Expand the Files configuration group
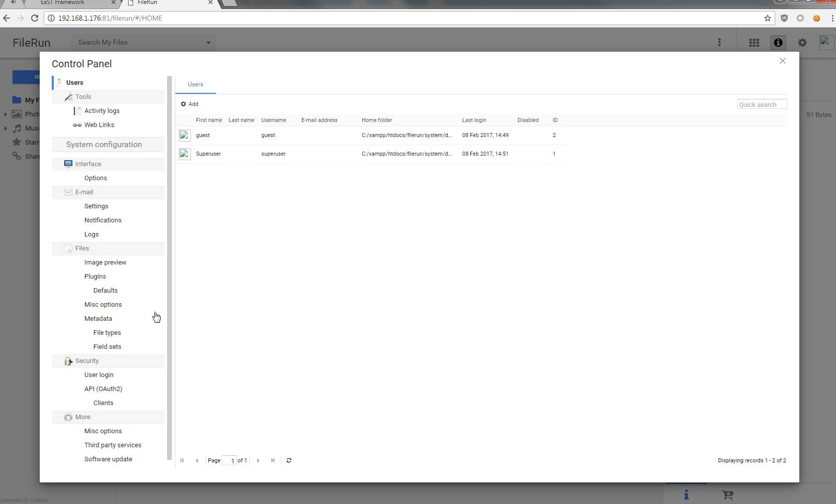The image size is (836, 504). click(81, 248)
